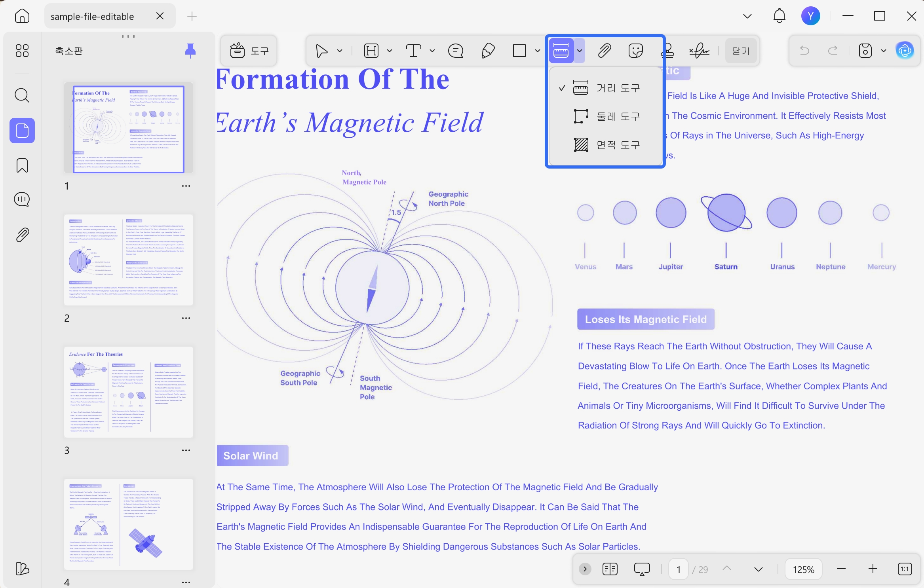Redo the last action
The height and width of the screenshot is (588, 924).
(x=833, y=51)
